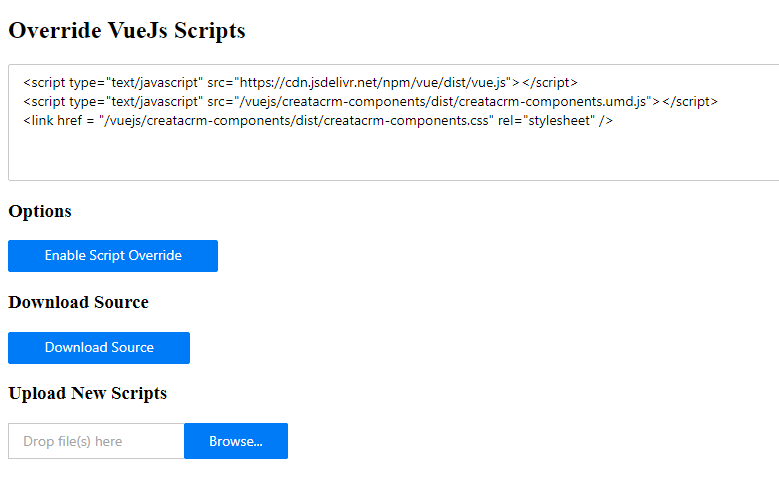
Task: Place cursor in the vue.js CDN URL
Action: pyautogui.click(x=373, y=82)
